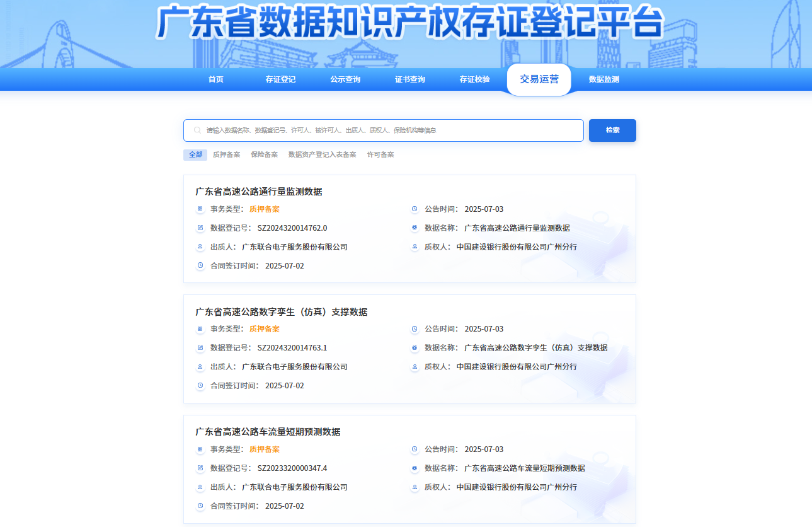This screenshot has width=812, height=527.
Task: Click 公告时间 date 2025-07-03 in 通行量监测数据 card
Action: (484, 209)
